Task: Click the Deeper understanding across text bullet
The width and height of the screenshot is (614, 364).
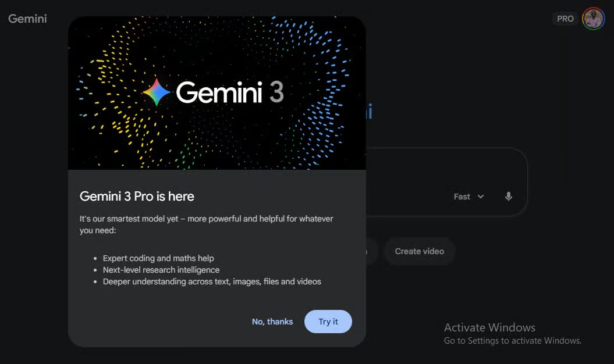Action: pyautogui.click(x=212, y=282)
